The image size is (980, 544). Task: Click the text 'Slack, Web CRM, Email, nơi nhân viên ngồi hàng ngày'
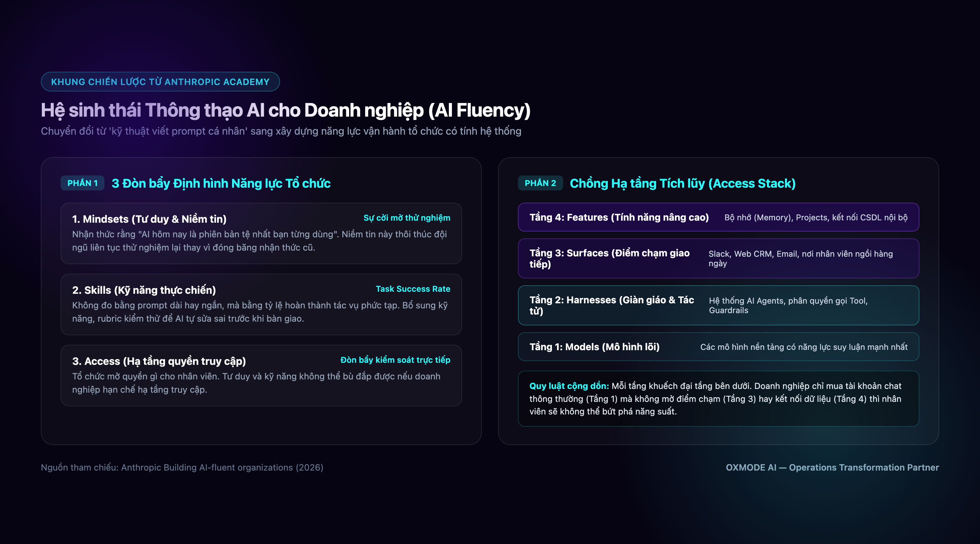coord(800,258)
